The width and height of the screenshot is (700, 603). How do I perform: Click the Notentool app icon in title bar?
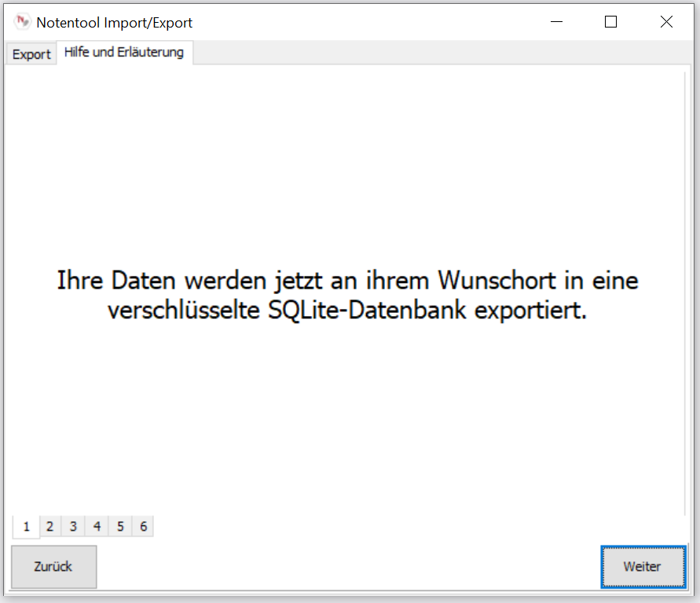coord(22,21)
